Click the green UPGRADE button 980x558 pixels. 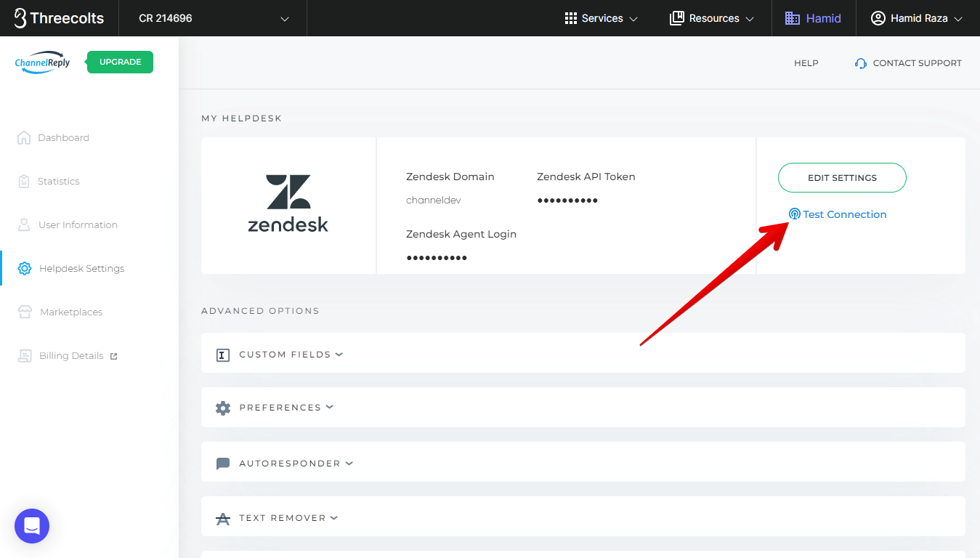coord(120,62)
